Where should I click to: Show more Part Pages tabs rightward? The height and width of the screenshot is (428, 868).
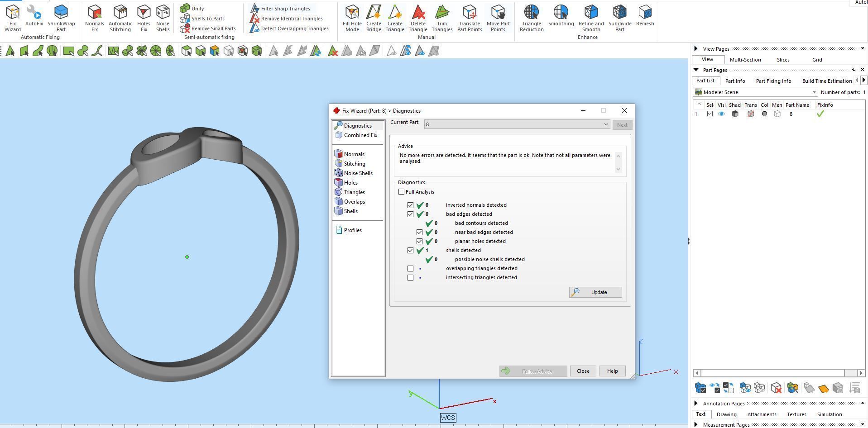coord(863,80)
